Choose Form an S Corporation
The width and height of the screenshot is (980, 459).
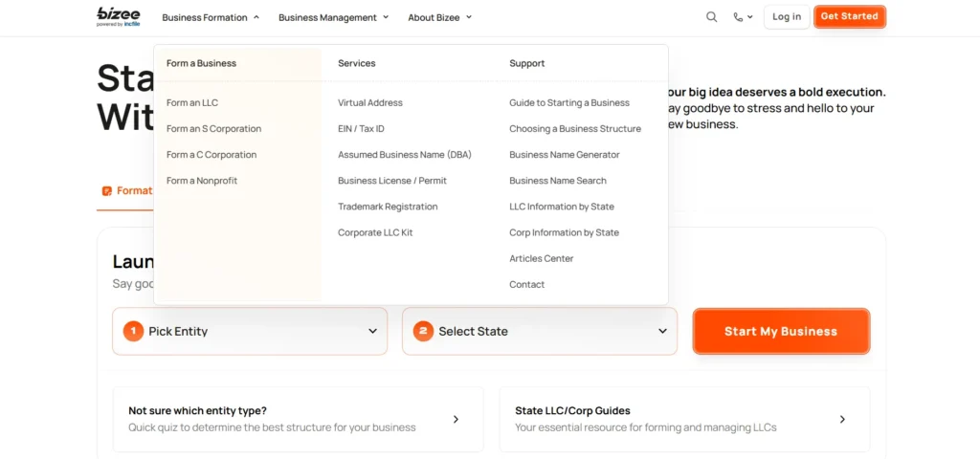[213, 128]
